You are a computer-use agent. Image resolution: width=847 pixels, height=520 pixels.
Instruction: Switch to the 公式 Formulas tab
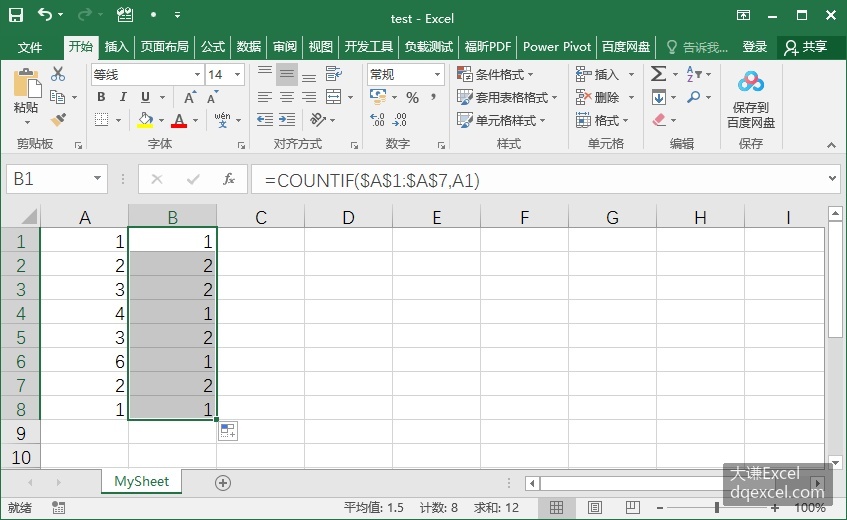pos(213,47)
